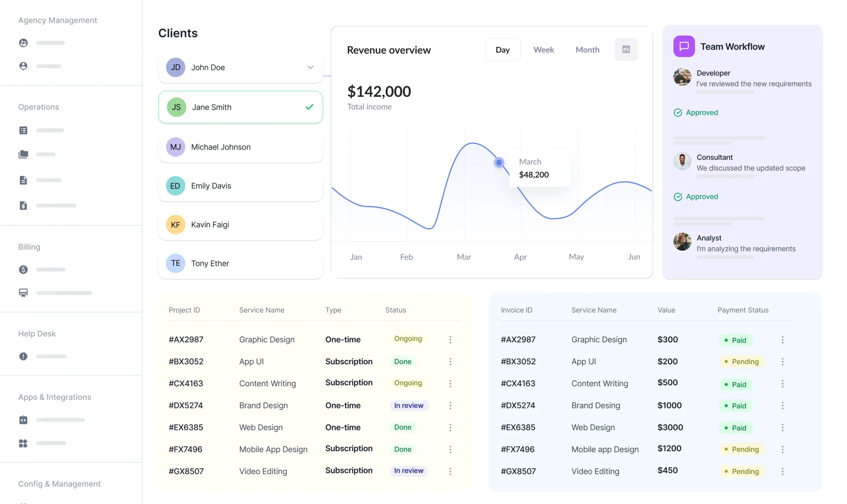Select the user profile icon in Agency Management

click(23, 66)
